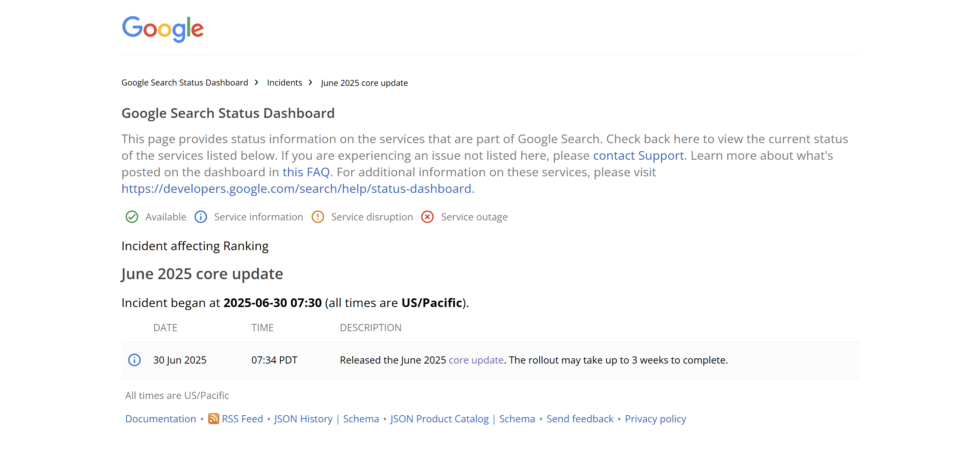Open the Documentation footer link
This screenshot has width=980, height=457.
tap(161, 419)
